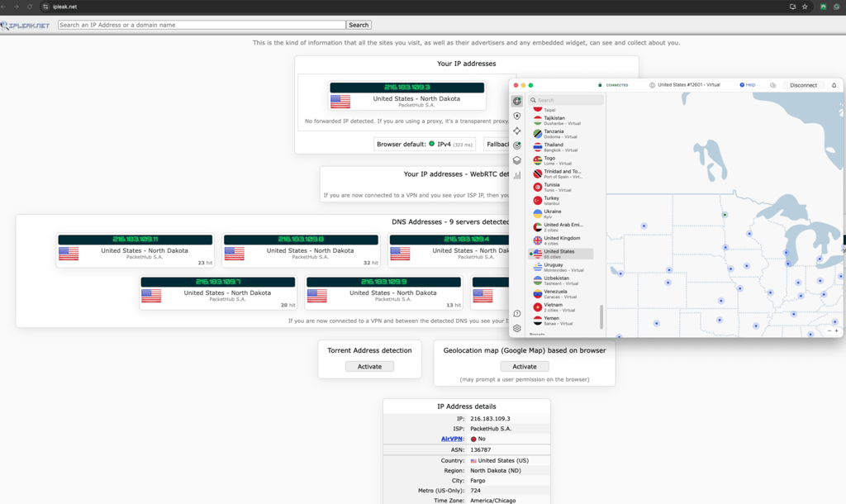
Task: Click the ipleak.net URL in address bar
Action: pos(64,7)
